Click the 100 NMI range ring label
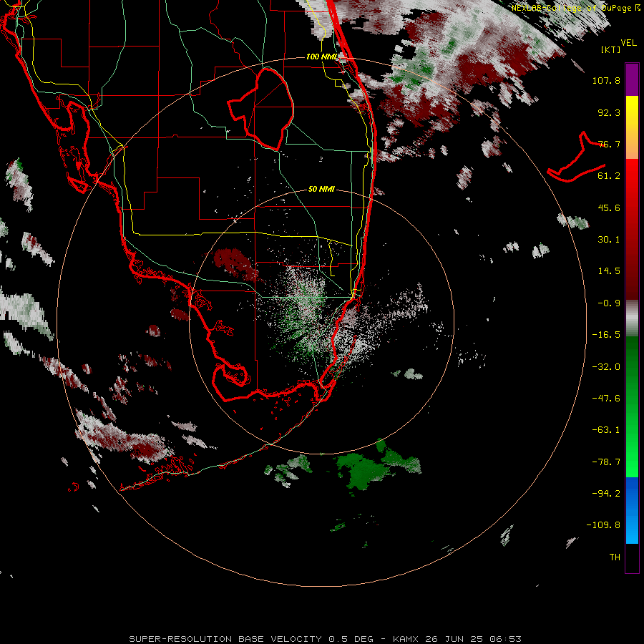644x644 pixels. (322, 57)
